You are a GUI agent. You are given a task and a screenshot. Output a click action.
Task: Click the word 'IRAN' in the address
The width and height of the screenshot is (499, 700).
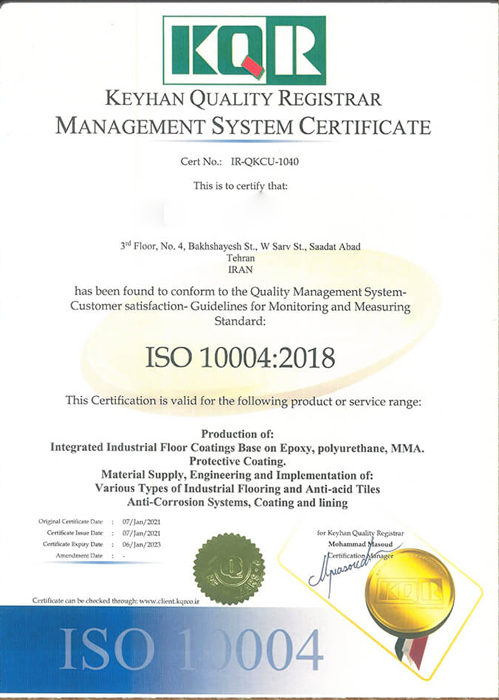click(x=241, y=270)
